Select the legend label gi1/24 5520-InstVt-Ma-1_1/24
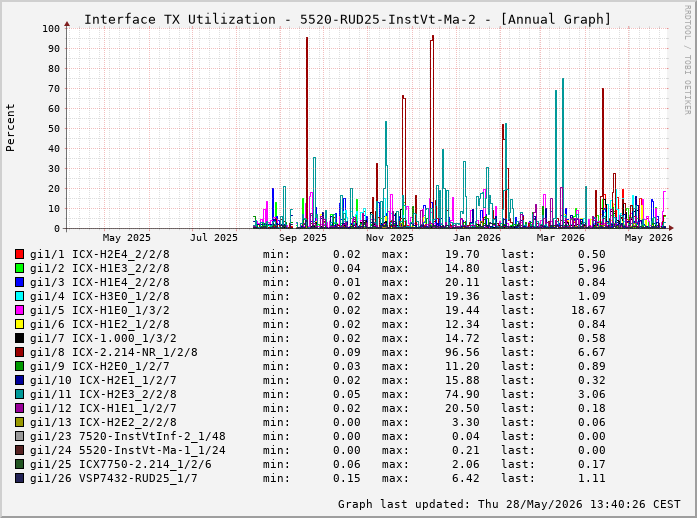 click(128, 450)
